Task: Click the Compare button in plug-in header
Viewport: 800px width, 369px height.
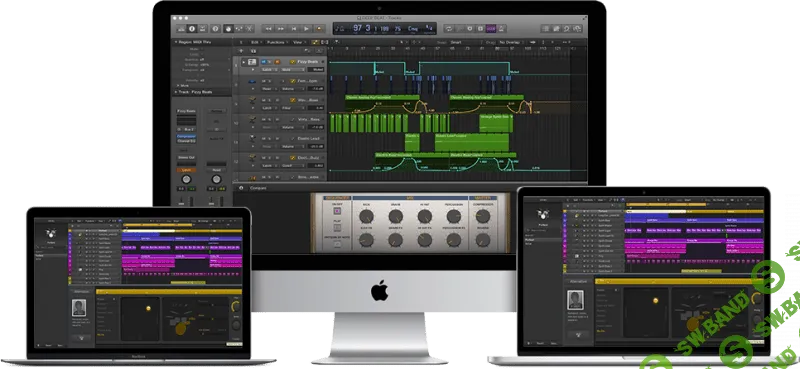Action: (258, 188)
